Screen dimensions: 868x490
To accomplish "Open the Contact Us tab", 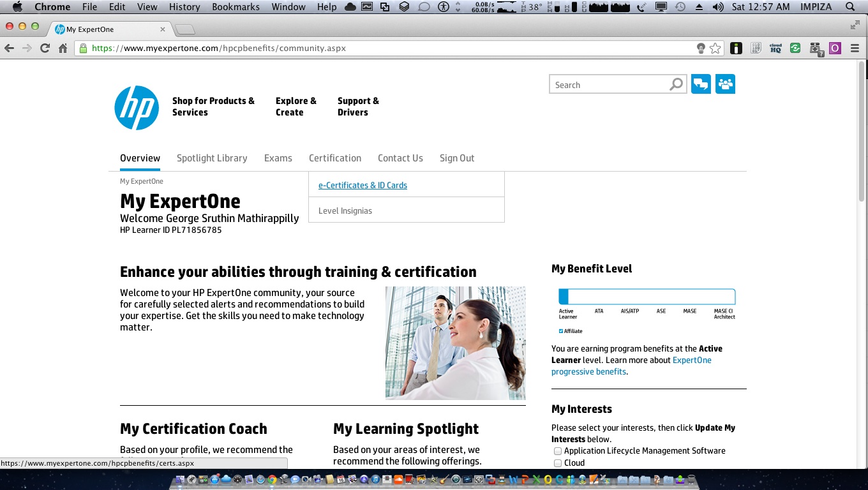I will [400, 158].
